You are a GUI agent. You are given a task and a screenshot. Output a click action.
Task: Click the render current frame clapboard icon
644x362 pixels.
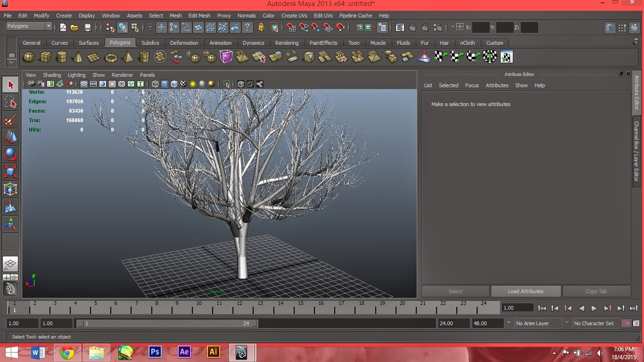pos(413,27)
